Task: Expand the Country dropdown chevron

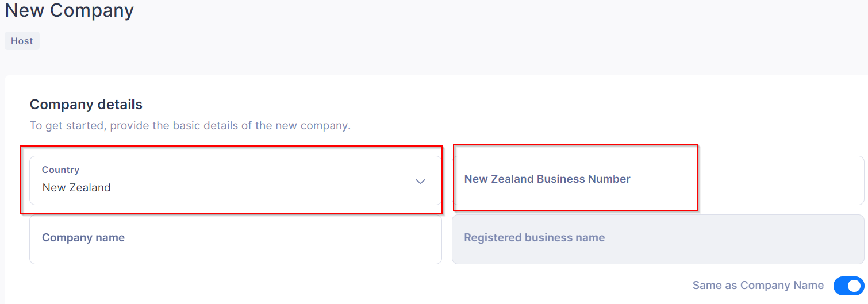Action: [420, 181]
